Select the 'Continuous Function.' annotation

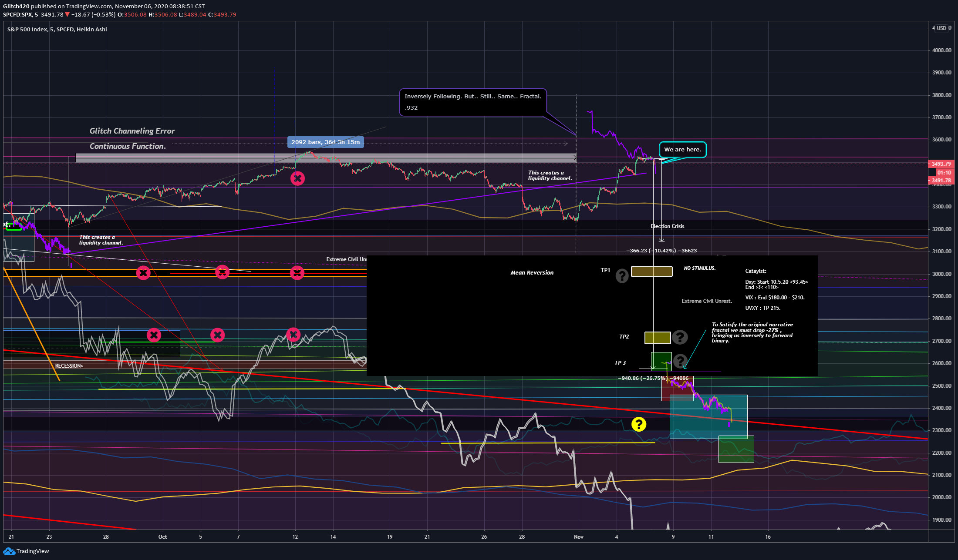point(128,146)
